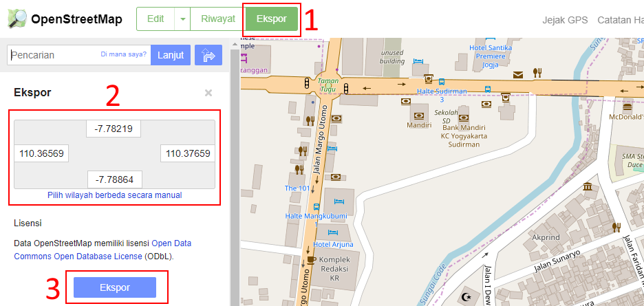Click the Mandiri bank ATM icon
The height and width of the screenshot is (306, 644).
click(x=419, y=116)
